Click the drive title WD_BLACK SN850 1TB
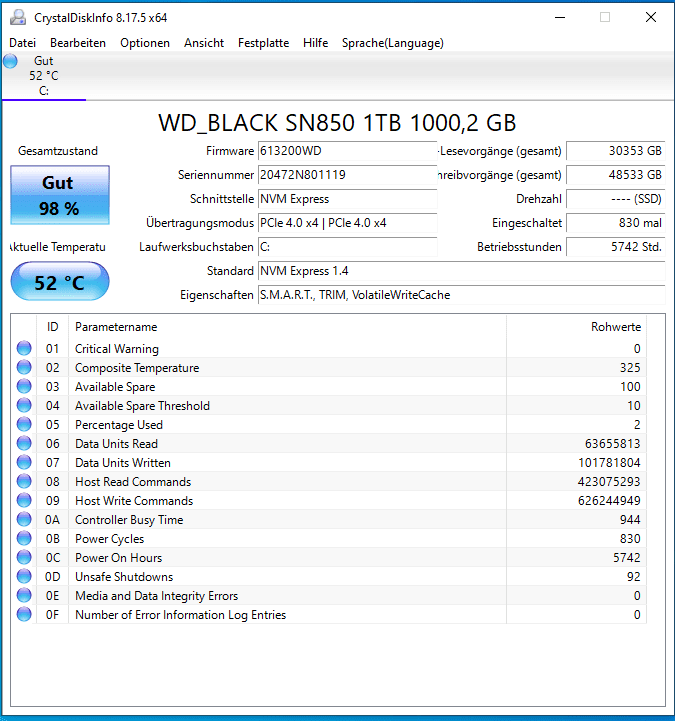The image size is (675, 721). click(x=337, y=123)
